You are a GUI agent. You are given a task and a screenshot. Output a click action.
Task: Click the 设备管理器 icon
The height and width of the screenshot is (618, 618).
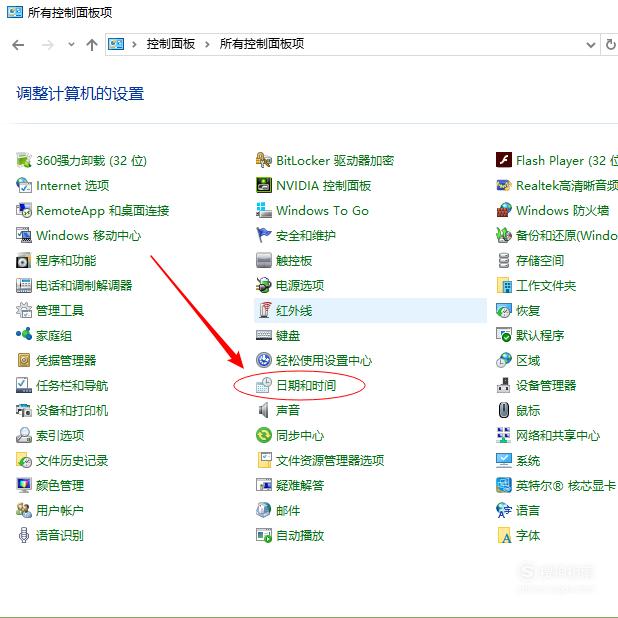point(504,385)
